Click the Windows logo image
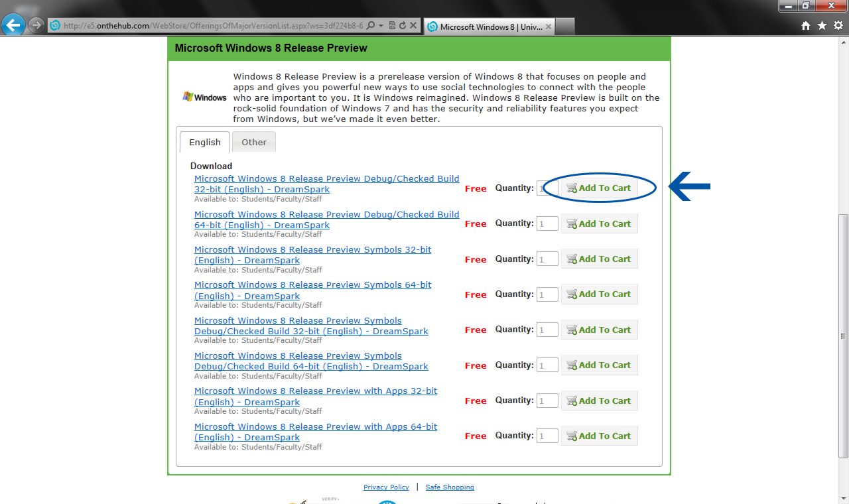The height and width of the screenshot is (504, 849). coord(205,97)
